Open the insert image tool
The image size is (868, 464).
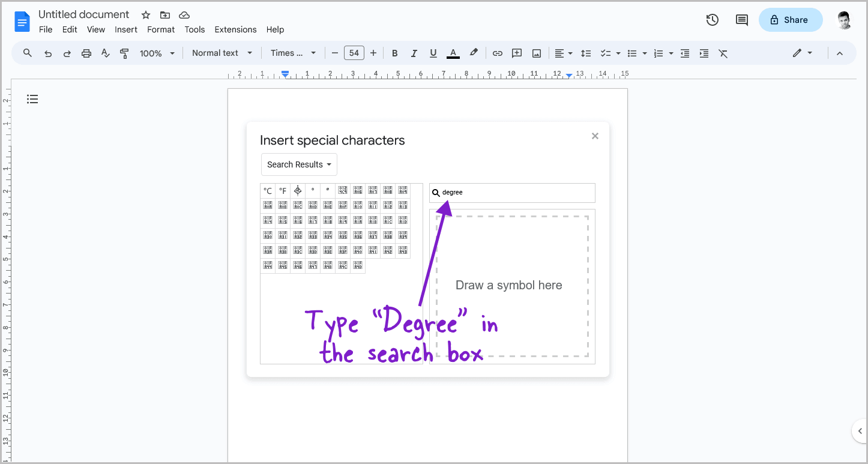[x=535, y=53]
